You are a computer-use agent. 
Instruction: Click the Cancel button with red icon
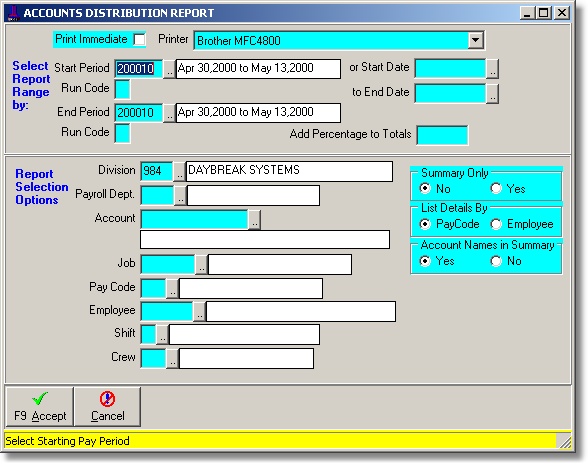point(108,407)
